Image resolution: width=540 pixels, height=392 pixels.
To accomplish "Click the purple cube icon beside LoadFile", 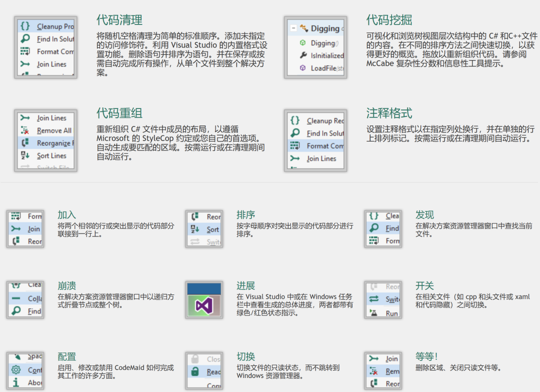I will pos(302,68).
